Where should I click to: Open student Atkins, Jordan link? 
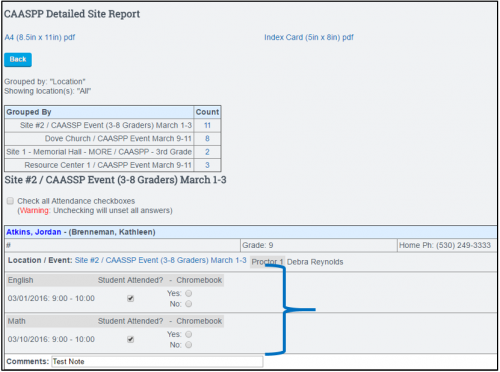click(34, 232)
